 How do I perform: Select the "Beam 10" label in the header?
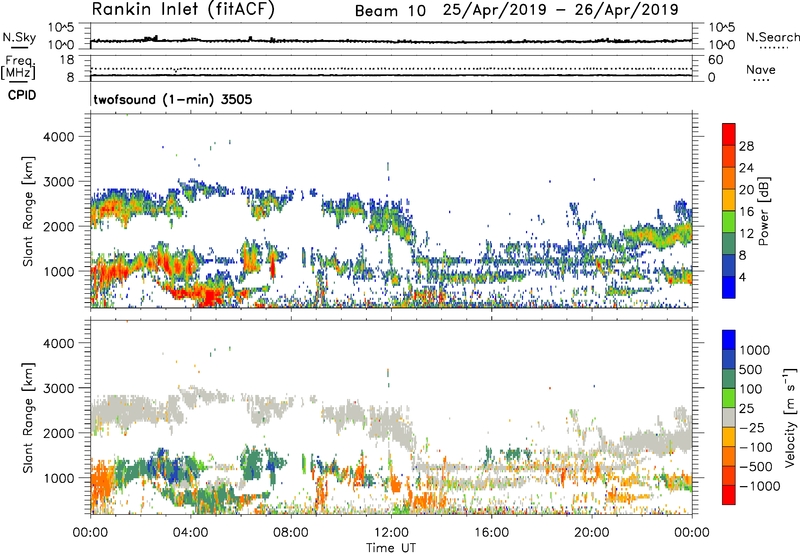390,11
